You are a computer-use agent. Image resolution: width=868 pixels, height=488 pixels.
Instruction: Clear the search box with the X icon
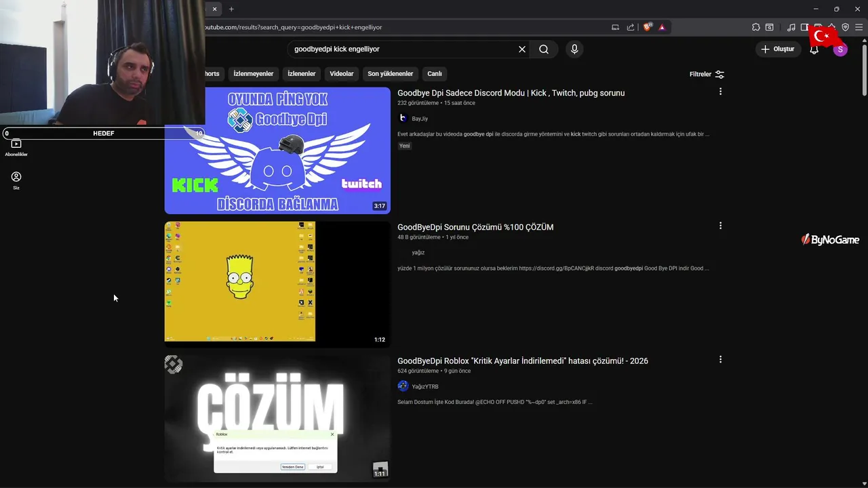coord(522,49)
